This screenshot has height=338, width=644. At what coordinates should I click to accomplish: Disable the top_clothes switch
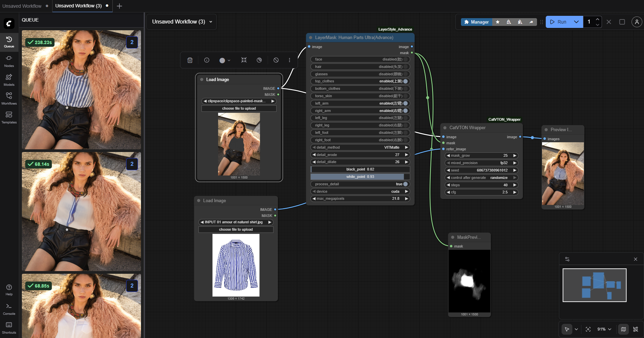(x=406, y=81)
